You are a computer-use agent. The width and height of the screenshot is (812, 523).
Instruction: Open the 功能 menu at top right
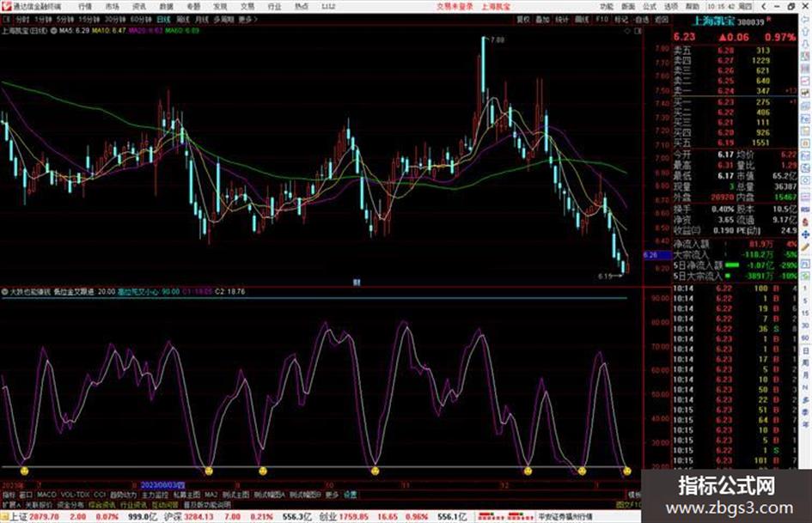pos(607,6)
